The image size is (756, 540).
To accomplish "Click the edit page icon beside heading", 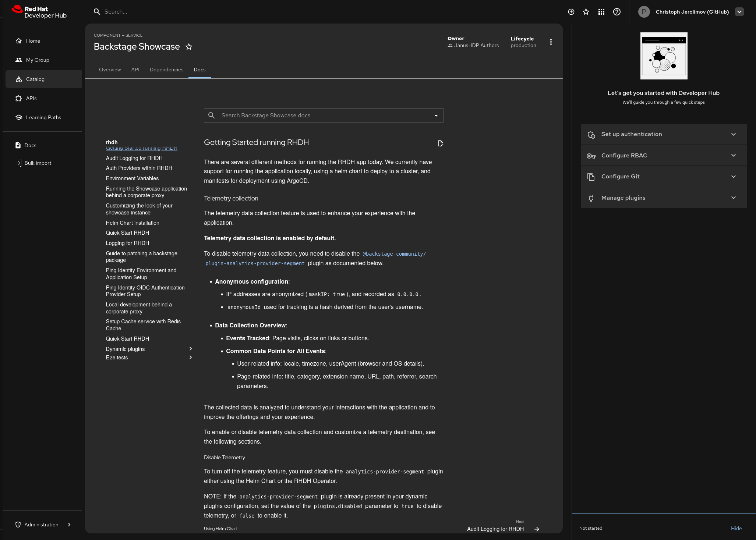I will tap(440, 143).
